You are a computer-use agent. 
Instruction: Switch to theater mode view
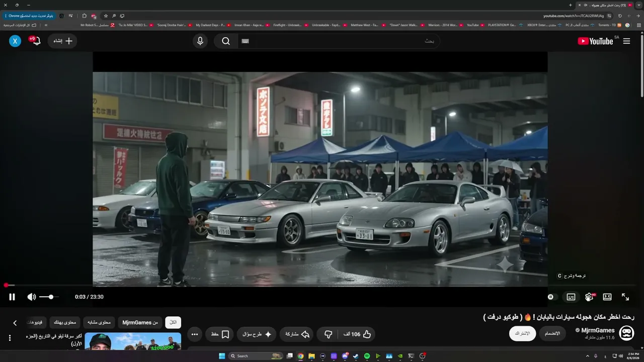(607, 297)
